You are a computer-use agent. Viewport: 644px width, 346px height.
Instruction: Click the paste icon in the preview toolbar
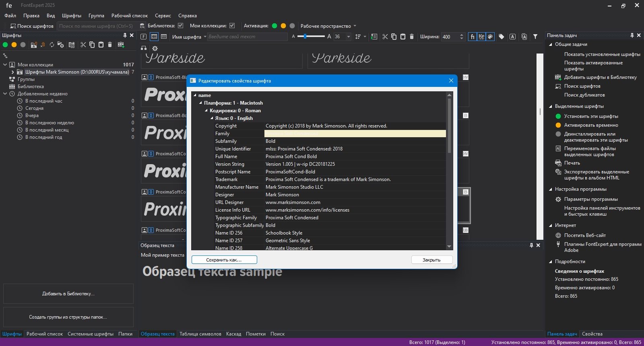[x=403, y=37]
